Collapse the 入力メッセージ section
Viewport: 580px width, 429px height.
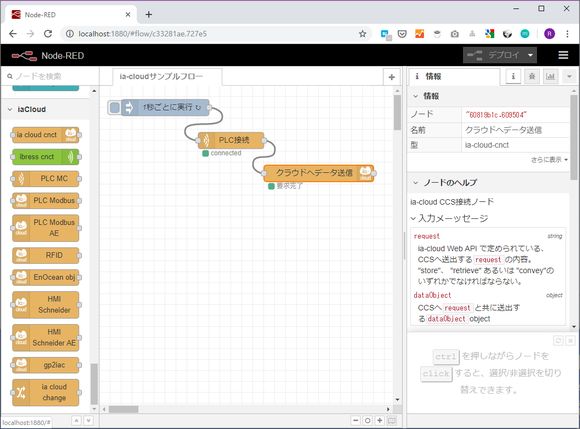click(x=449, y=219)
